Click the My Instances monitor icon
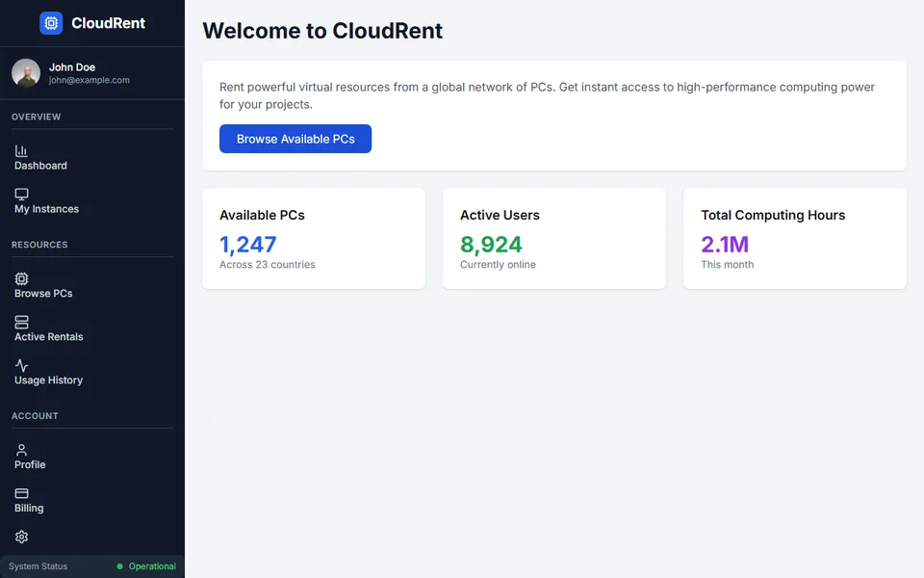This screenshot has width=924, height=578. coord(21,194)
